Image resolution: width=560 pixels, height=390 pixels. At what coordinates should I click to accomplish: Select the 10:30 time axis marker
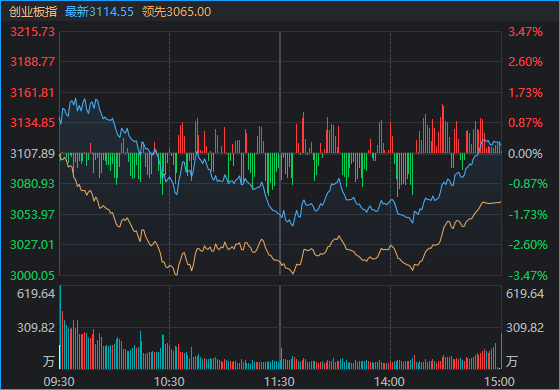coord(169,382)
